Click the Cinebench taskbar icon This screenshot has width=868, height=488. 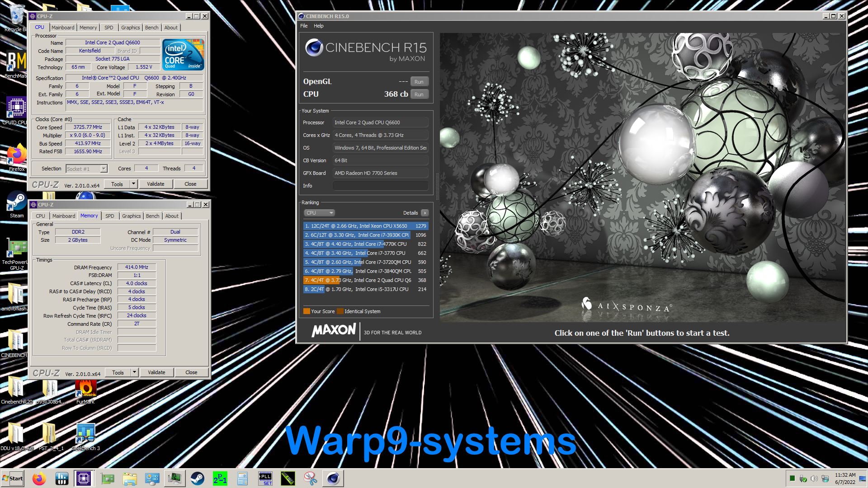[333, 479]
